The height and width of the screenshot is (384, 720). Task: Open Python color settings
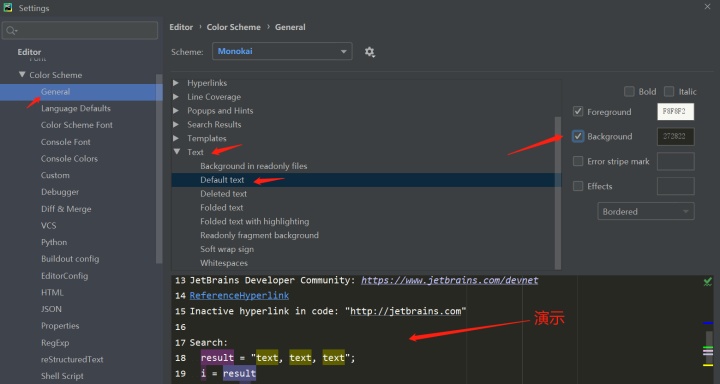click(54, 242)
